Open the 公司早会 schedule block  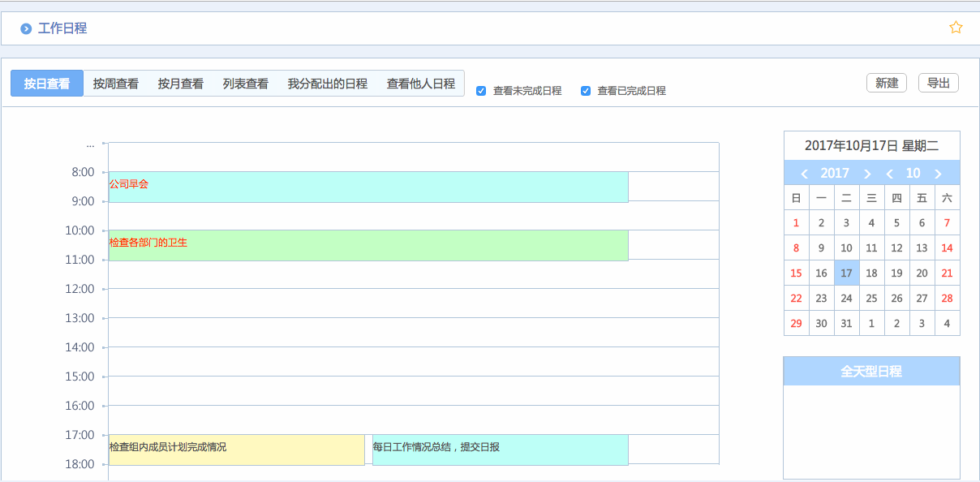[365, 187]
